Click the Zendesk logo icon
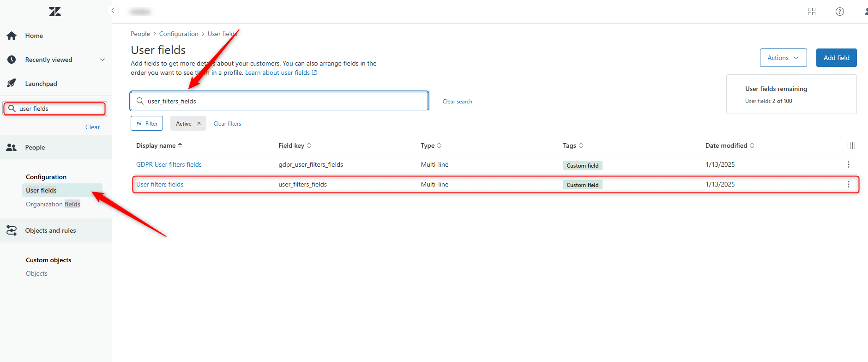868x362 pixels. point(55,12)
